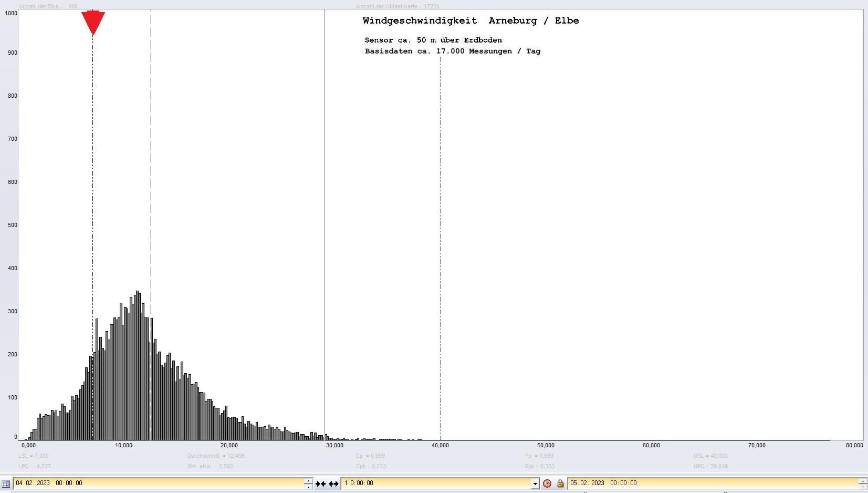The image size is (868, 493).
Task: Click the Anzahl der Abtastwerte = 17224 label
Action: pos(398,6)
